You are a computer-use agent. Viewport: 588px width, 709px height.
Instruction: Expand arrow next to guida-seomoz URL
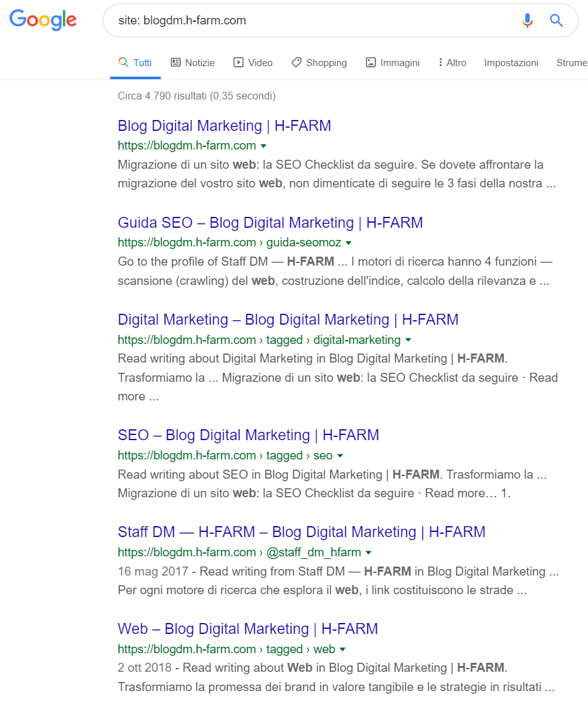[349, 243]
